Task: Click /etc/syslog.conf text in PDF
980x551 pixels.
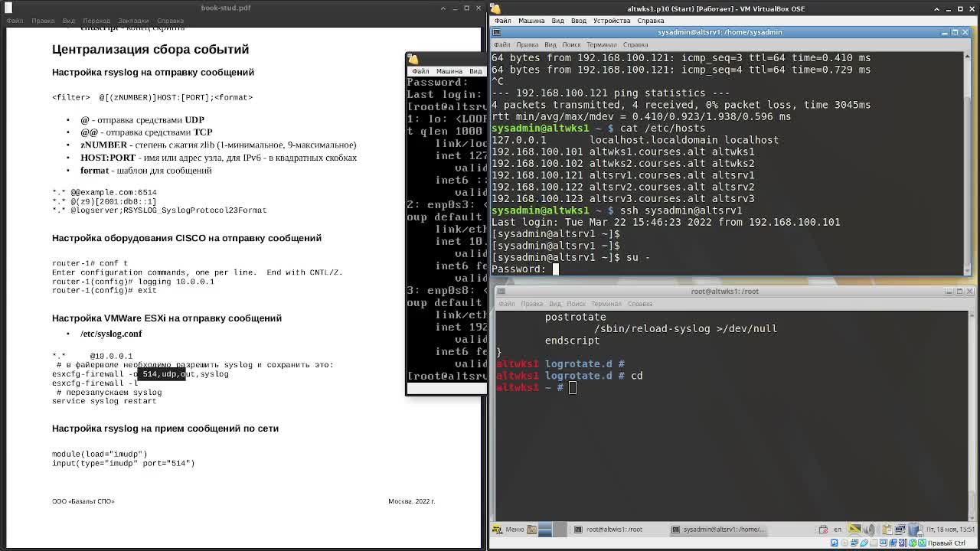Action: point(111,334)
